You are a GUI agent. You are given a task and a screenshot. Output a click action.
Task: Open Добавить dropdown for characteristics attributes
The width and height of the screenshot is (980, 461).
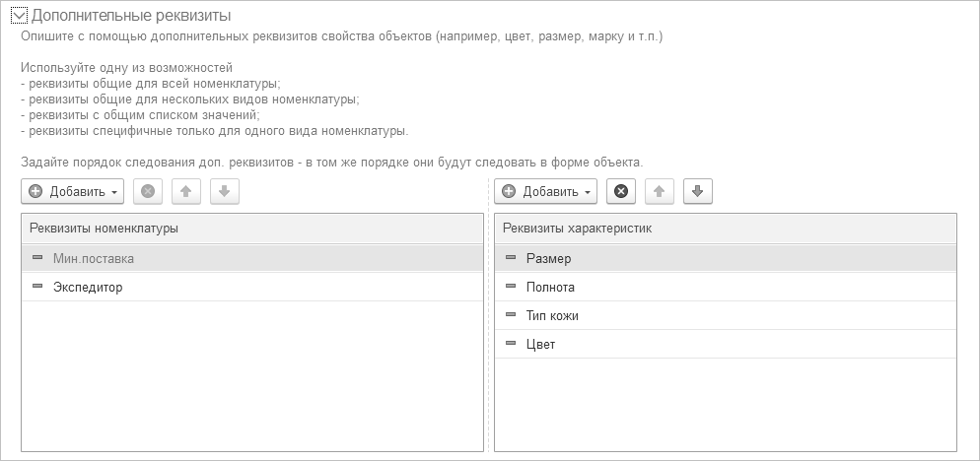click(x=546, y=191)
